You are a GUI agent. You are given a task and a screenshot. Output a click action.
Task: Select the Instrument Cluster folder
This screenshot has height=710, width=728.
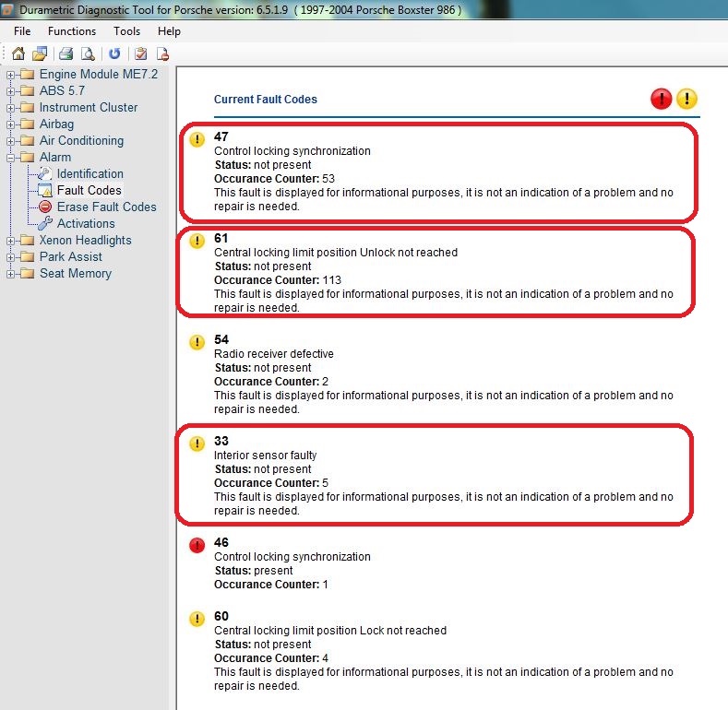pos(88,107)
